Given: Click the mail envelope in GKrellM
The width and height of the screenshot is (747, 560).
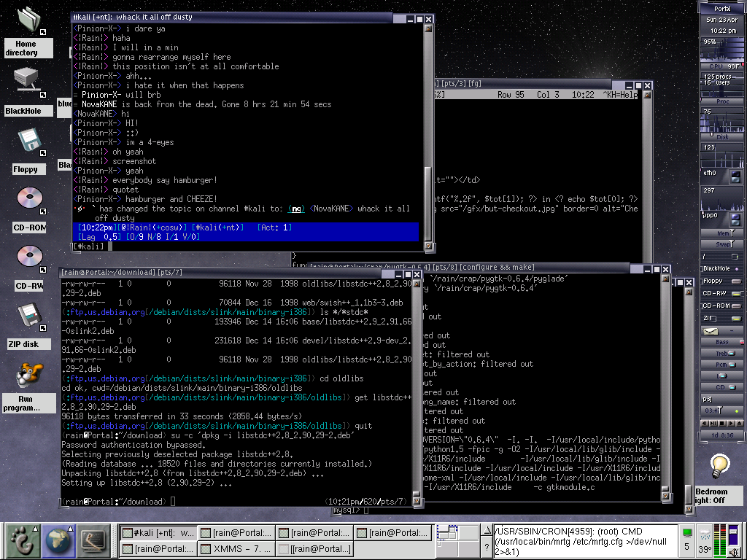Looking at the screenshot, I should (711, 331).
